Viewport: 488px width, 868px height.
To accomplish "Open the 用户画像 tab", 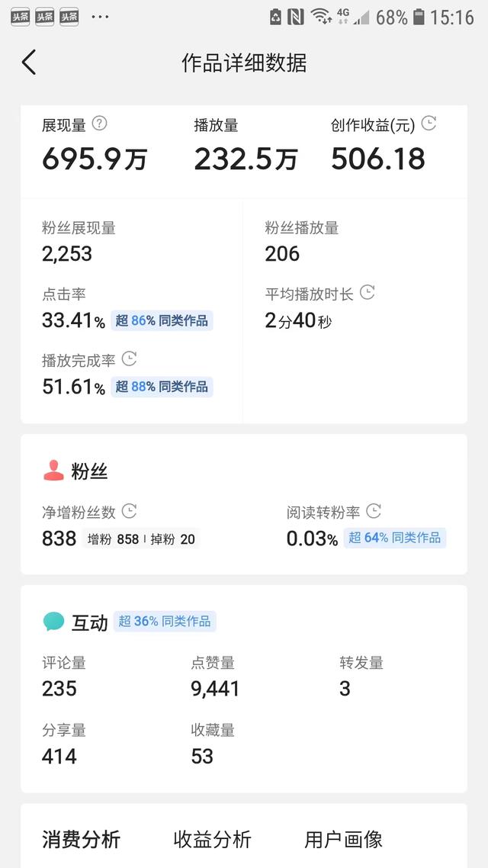I will click(343, 840).
